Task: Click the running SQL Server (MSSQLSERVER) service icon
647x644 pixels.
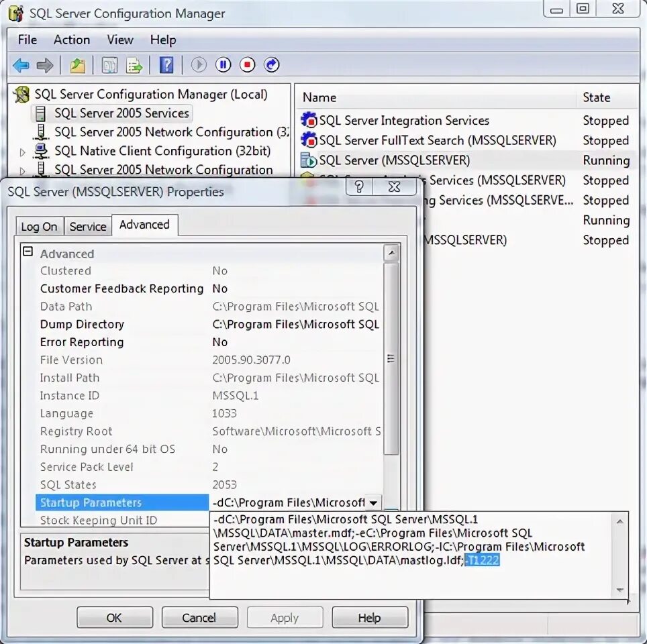Action: pos(309,160)
